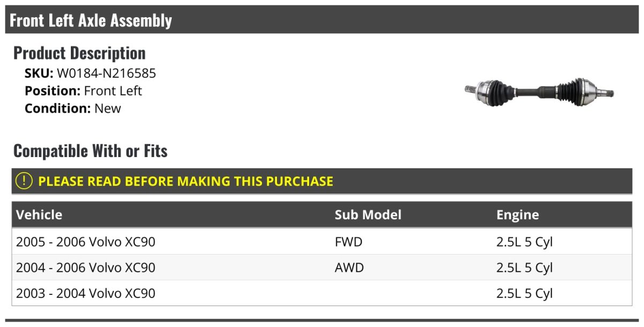Select the 2004 - 2006 Volvo XC90 row
Image resolution: width=644 pixels, height=327 pixels.
click(x=86, y=267)
